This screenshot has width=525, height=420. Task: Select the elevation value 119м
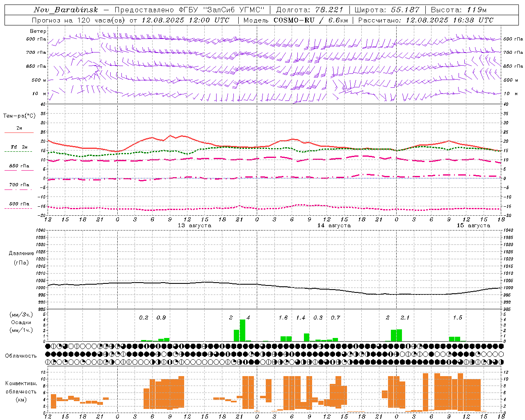pyautogui.click(x=477, y=10)
